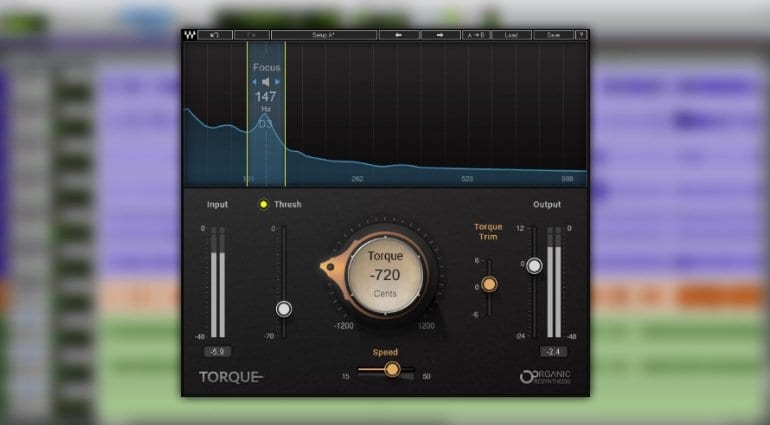Click the -720 cents Torque value
Viewport: 770px width, 425px height.
pyautogui.click(x=385, y=275)
